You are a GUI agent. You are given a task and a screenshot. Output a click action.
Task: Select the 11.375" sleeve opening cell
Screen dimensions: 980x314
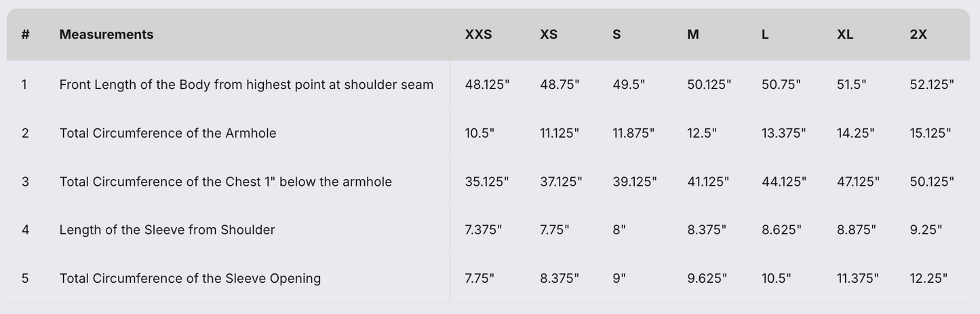coord(858,278)
